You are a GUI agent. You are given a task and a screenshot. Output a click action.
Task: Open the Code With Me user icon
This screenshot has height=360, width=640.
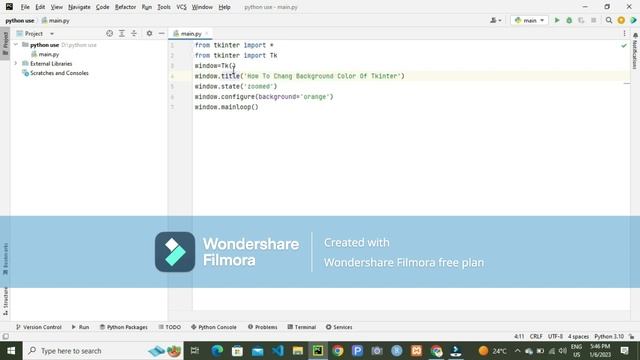(x=496, y=20)
